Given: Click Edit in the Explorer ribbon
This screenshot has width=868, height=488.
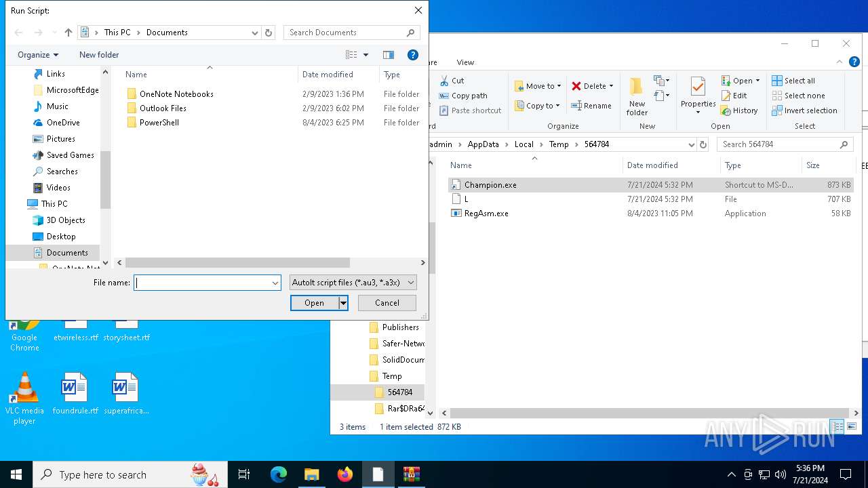Looking at the screenshot, I should pos(734,96).
